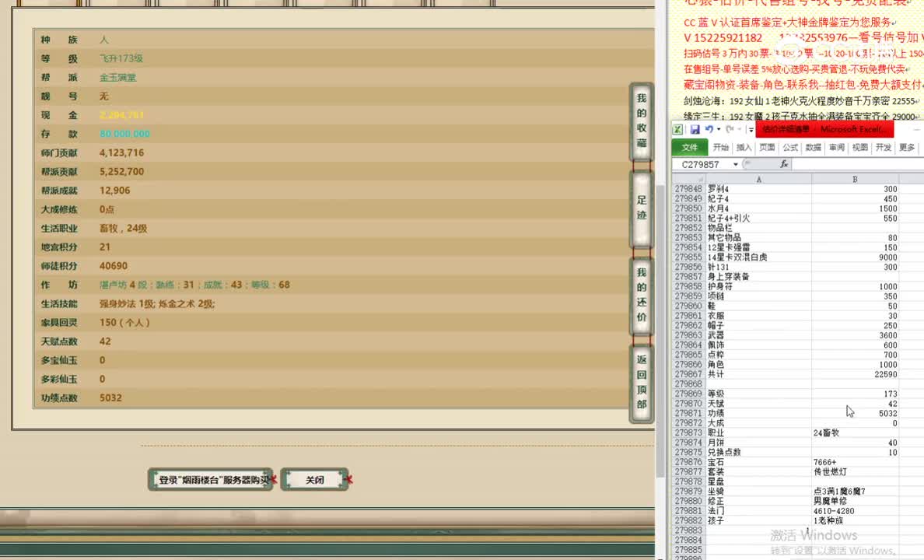Select column B header in Excel
The height and width of the screenshot is (560, 924).
pyautogui.click(x=855, y=179)
